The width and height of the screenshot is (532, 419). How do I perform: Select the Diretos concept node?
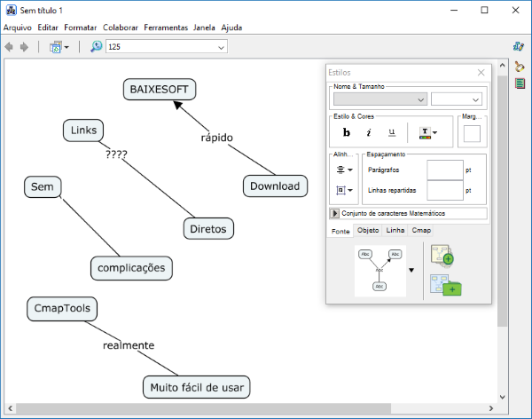click(208, 229)
